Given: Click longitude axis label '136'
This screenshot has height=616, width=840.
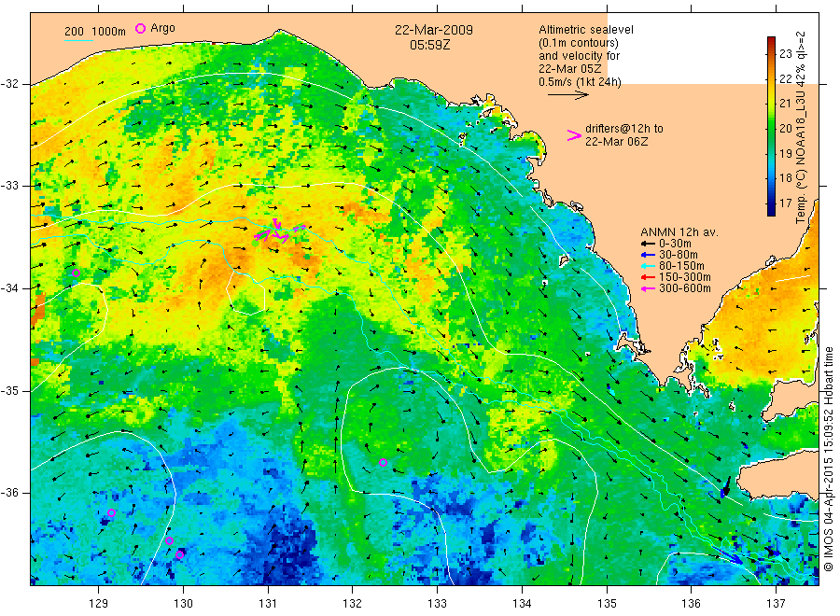Looking at the screenshot, I should [691, 604].
